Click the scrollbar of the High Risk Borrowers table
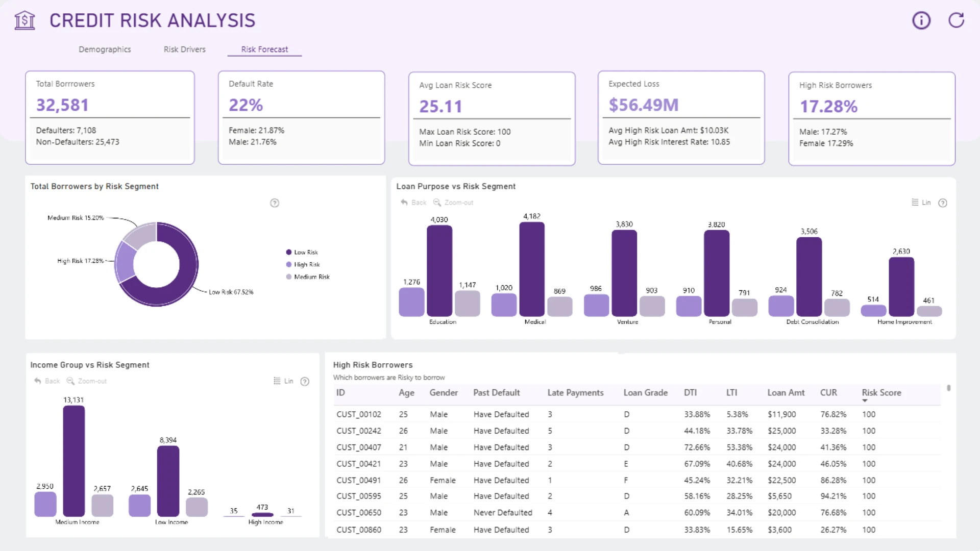The width and height of the screenshot is (980, 551). pyautogui.click(x=949, y=388)
